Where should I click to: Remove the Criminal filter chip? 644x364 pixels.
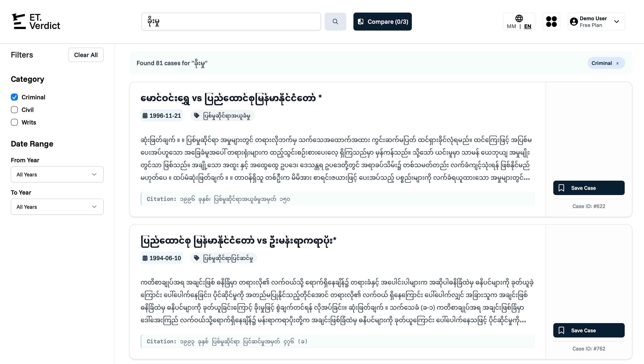coord(617,63)
